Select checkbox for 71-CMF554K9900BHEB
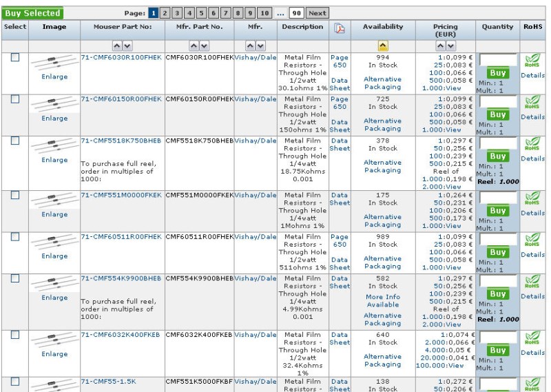The height and width of the screenshot is (392, 551). pos(15,278)
